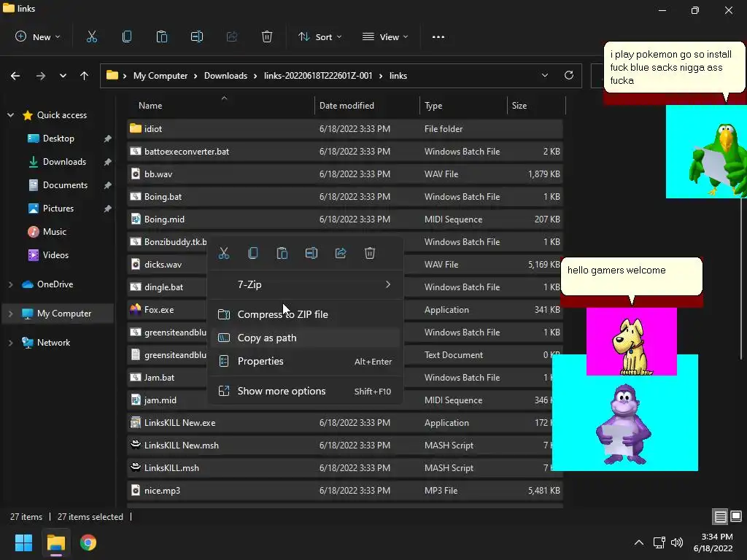The image size is (747, 560).
Task: Collapse the Quick access tree node
Action: point(10,114)
